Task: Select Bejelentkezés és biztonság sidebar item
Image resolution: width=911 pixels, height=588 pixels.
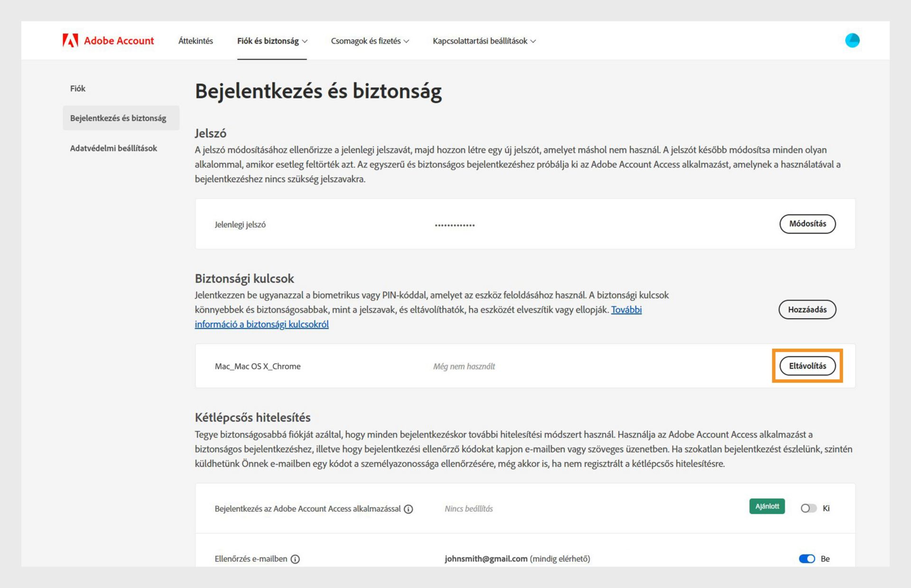Action: click(x=118, y=118)
